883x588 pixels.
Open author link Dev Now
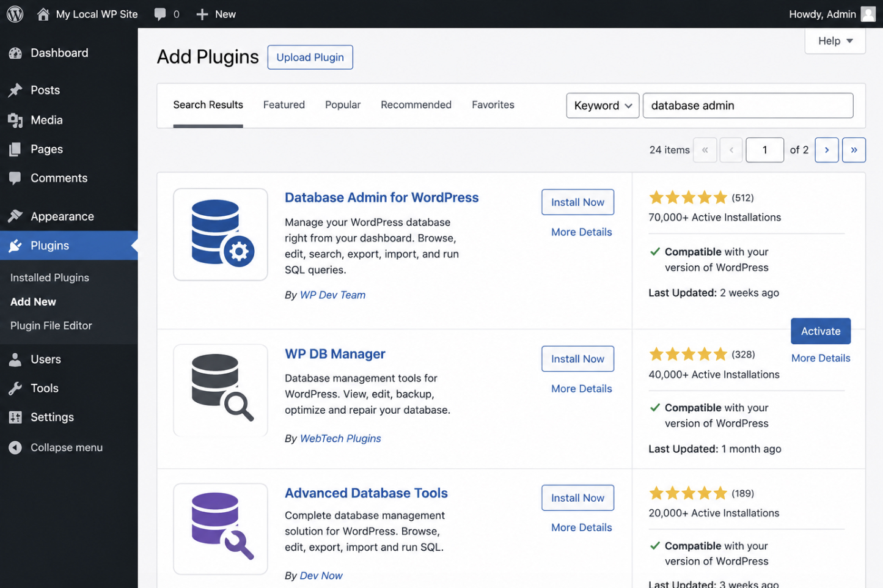tap(321, 576)
